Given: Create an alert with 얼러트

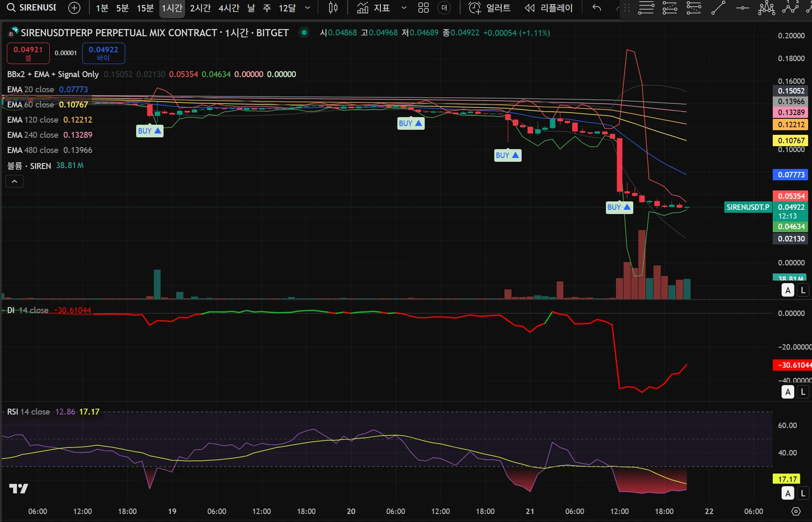Looking at the screenshot, I should click(490, 8).
